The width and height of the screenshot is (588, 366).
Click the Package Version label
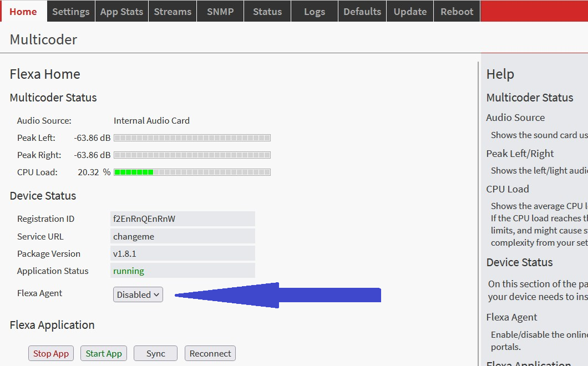[x=49, y=254]
